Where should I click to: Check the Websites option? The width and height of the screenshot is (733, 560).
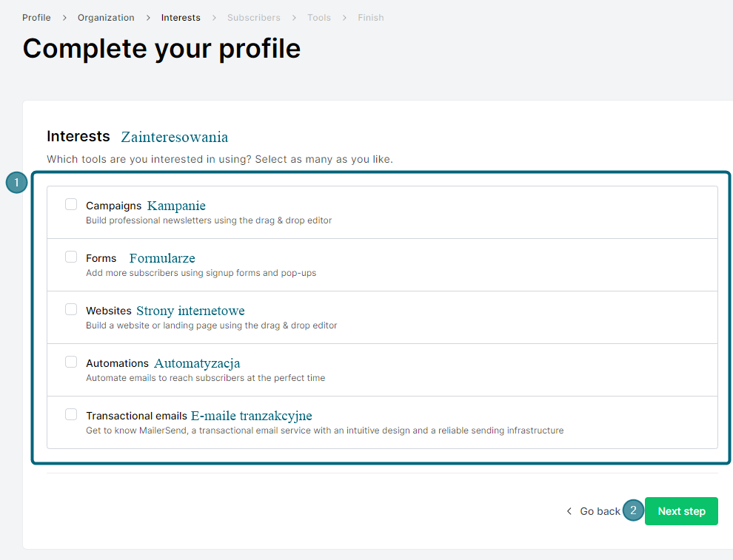(x=71, y=309)
